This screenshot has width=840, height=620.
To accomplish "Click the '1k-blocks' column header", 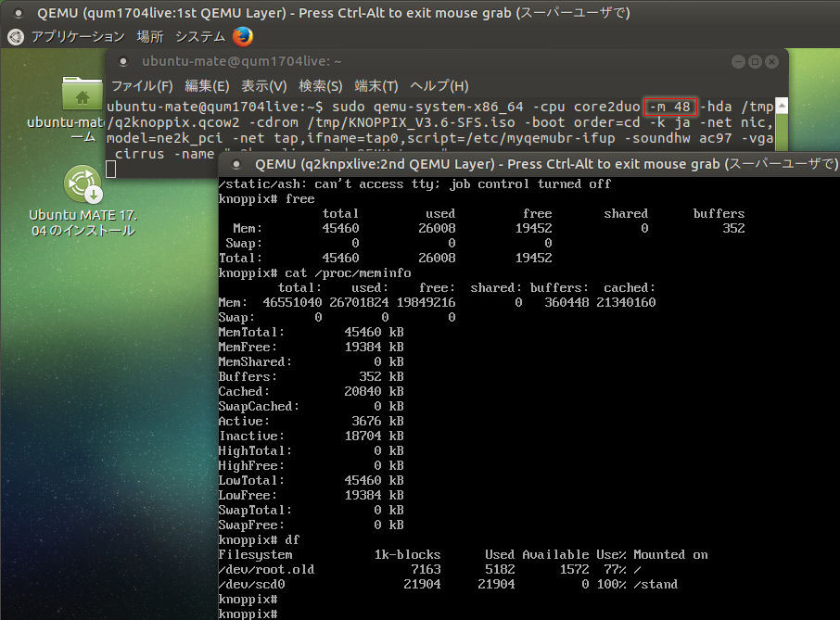I will point(407,555).
